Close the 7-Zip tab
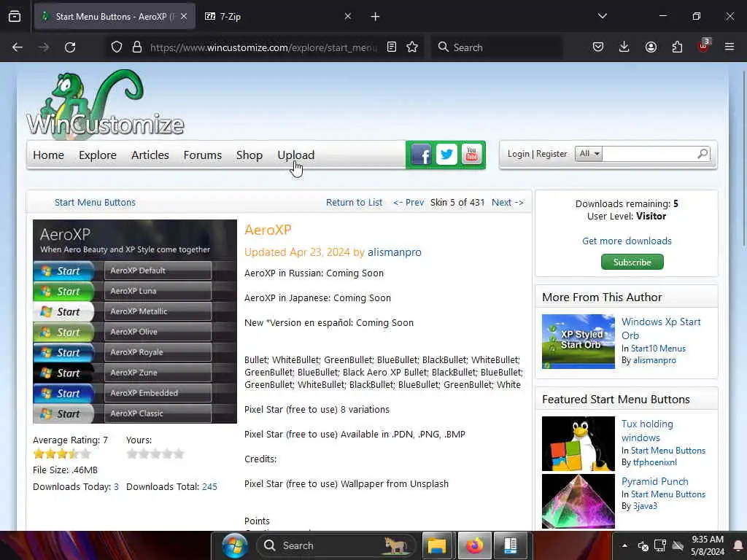Viewport: 747px width, 560px height. (x=348, y=17)
